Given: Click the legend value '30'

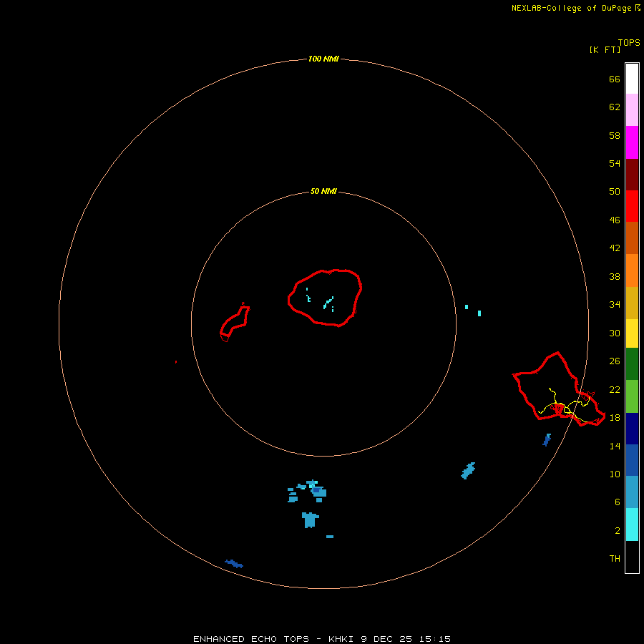Looking at the screenshot, I should pos(615,333).
